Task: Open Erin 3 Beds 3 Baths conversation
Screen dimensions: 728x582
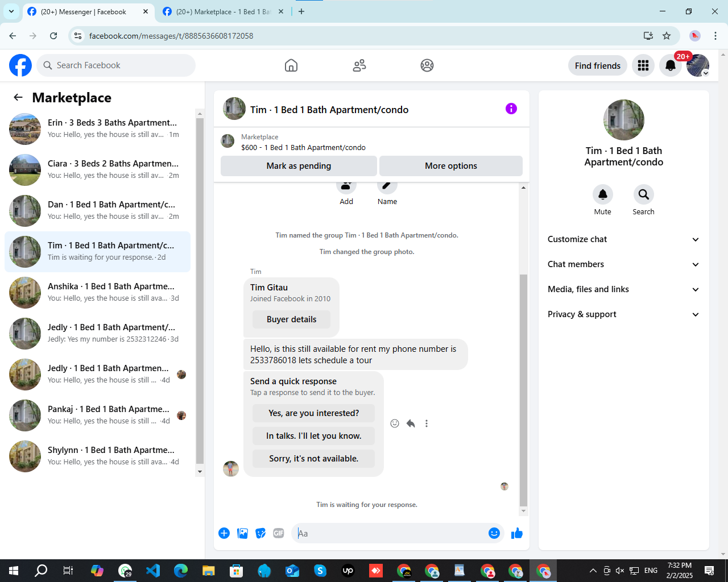Action: 98,129
